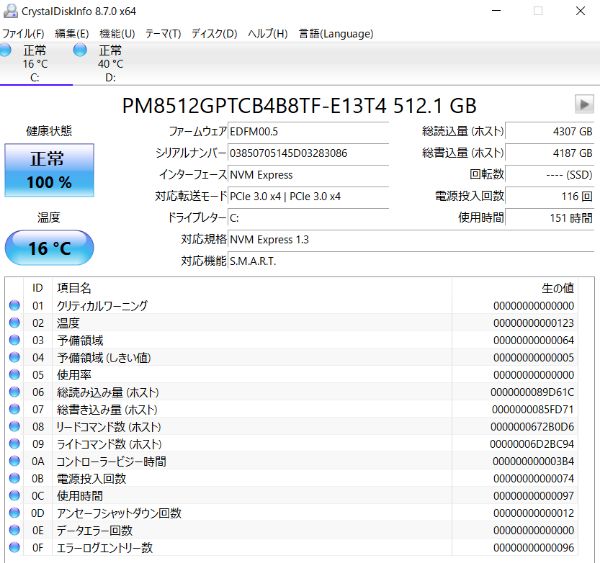Click the ID column header
600x563 pixels.
[38, 288]
